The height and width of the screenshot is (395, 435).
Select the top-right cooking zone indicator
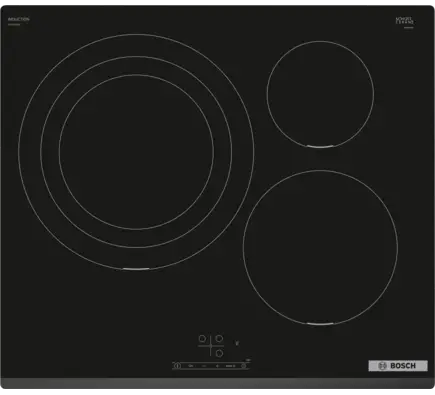pos(219,339)
